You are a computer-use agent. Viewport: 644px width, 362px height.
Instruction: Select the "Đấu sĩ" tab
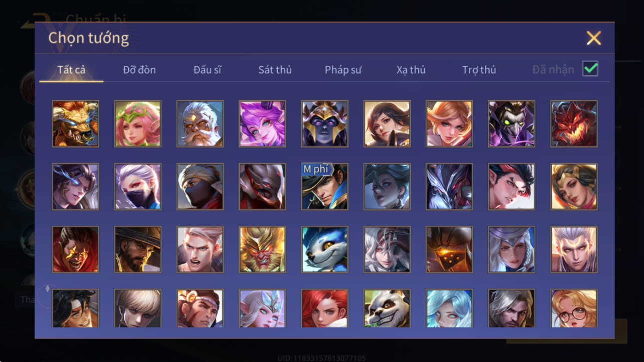pos(207,70)
